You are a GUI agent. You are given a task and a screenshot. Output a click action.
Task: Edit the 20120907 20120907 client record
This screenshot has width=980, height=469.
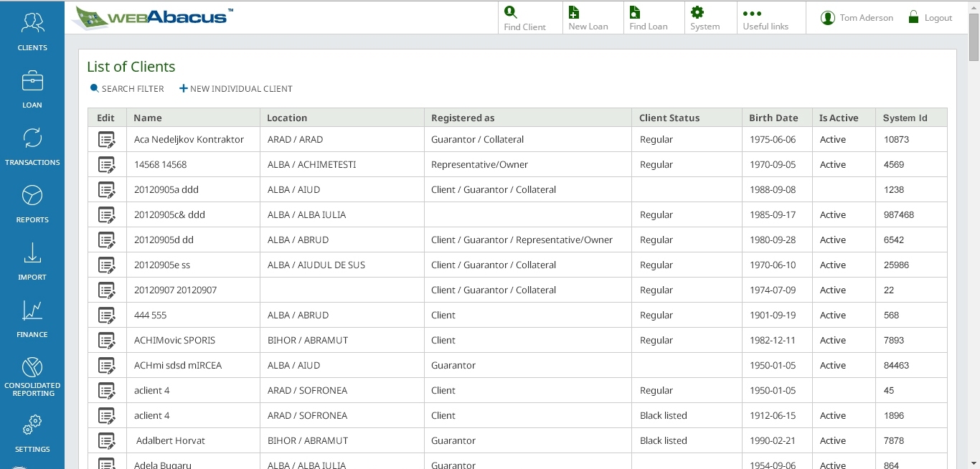pyautogui.click(x=106, y=290)
